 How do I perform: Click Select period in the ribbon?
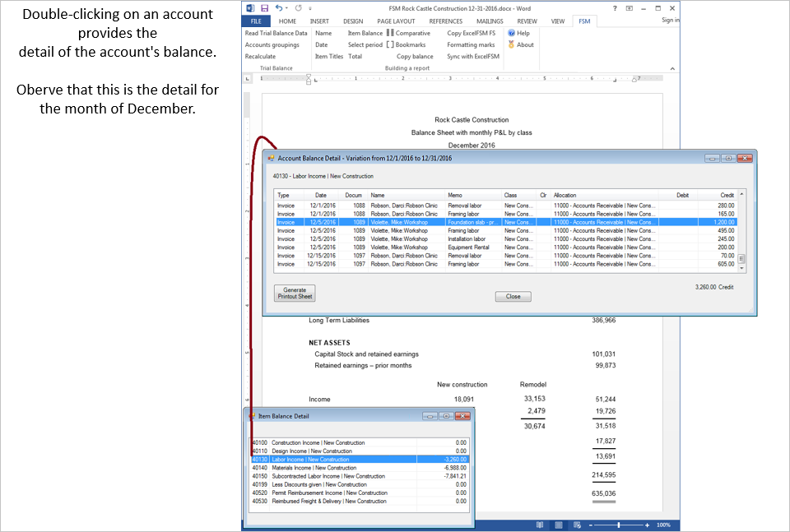365,44
